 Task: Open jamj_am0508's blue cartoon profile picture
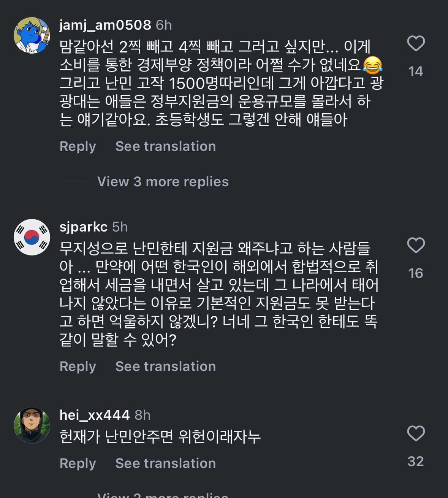pos(32,35)
